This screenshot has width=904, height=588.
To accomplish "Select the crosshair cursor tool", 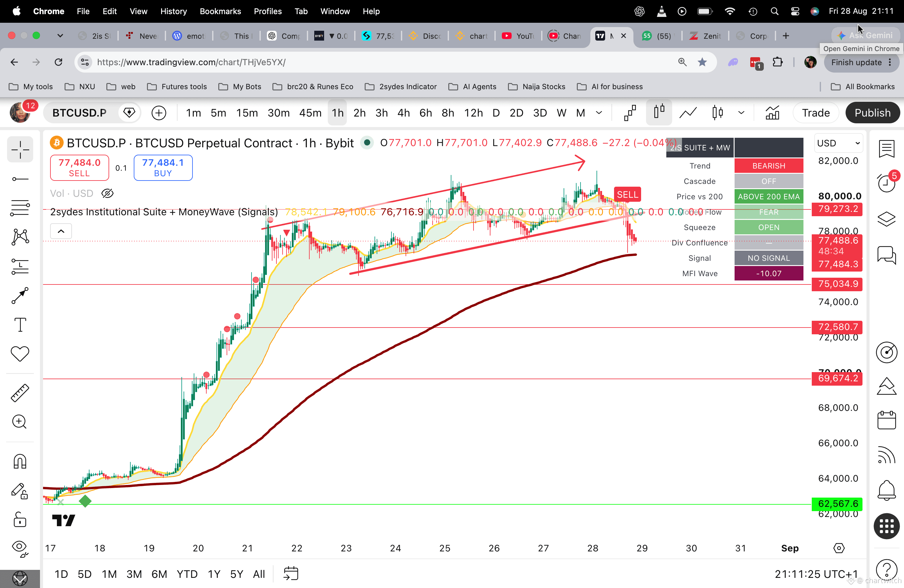I will 20,150.
